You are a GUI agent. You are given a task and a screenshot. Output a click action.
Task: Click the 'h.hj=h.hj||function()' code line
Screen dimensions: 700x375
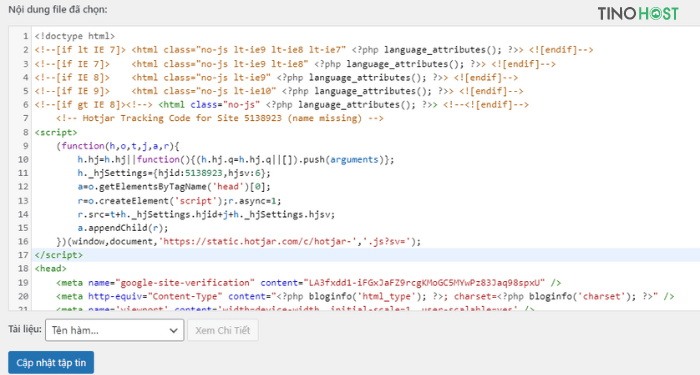[236, 159]
